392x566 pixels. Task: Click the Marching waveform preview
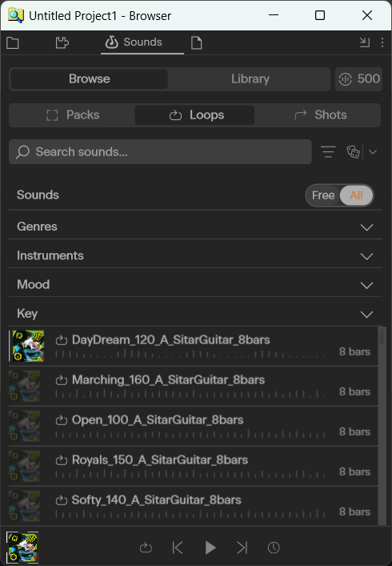[190, 394]
